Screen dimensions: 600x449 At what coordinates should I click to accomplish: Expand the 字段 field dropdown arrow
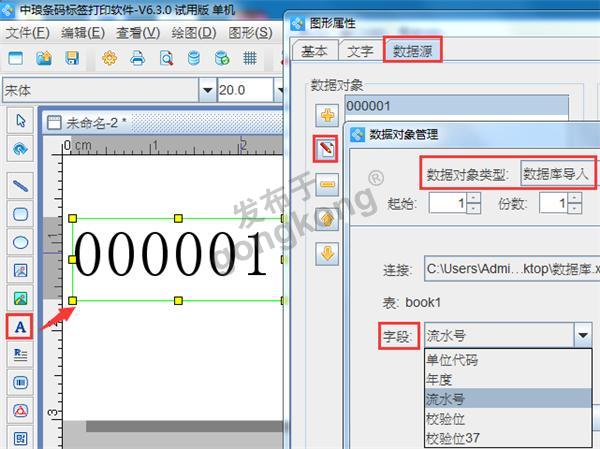click(582, 335)
